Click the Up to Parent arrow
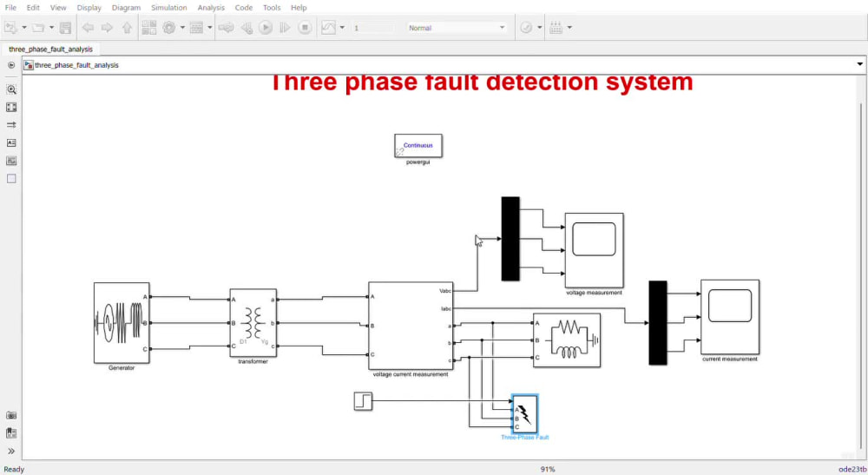Screen dimensions: 868x475 [x=128, y=28]
